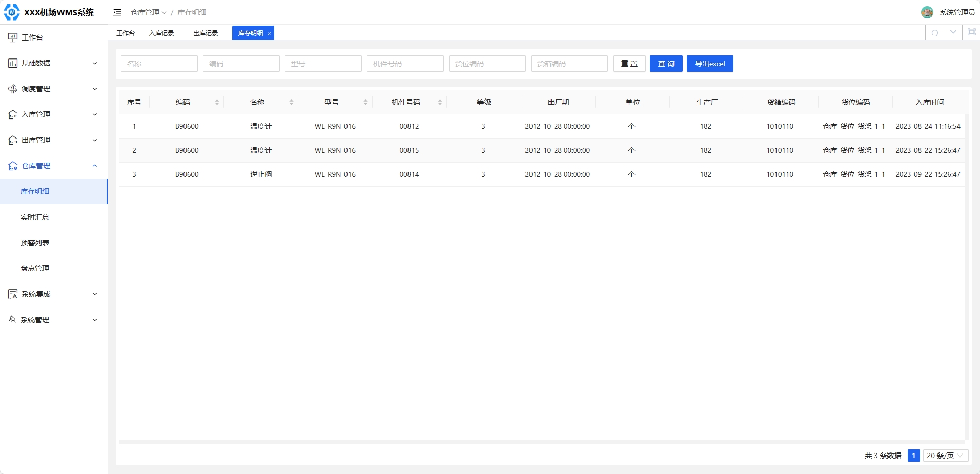Expand the 入库管理 menu

[95, 114]
